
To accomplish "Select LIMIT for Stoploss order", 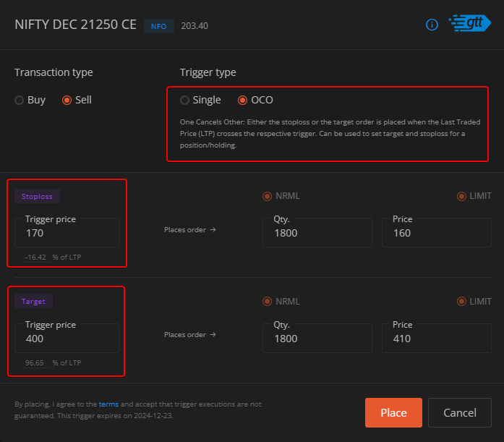I will [474, 196].
